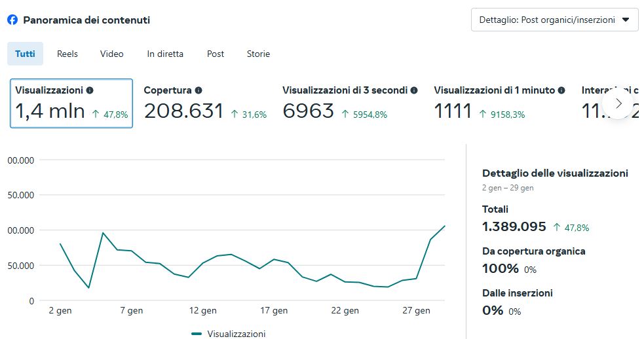Select the Post tab
This screenshot has height=339, width=644.
216,54
